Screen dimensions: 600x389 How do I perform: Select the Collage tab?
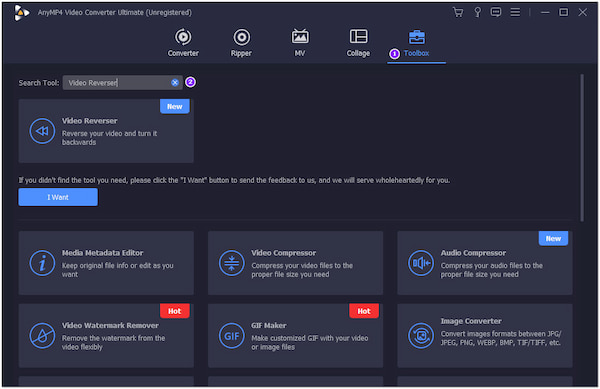(359, 43)
